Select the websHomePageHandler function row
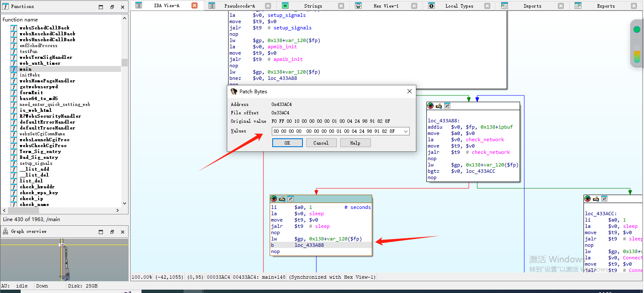644x293 pixels. [66, 81]
